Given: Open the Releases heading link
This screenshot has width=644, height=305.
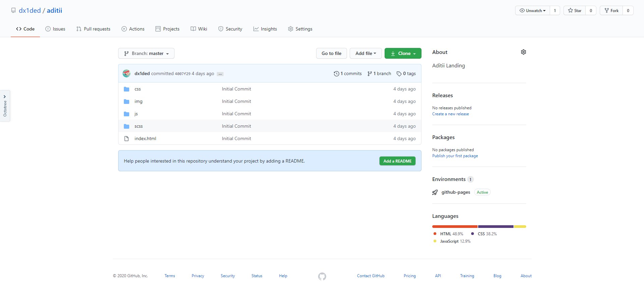Looking at the screenshot, I should coord(442,96).
